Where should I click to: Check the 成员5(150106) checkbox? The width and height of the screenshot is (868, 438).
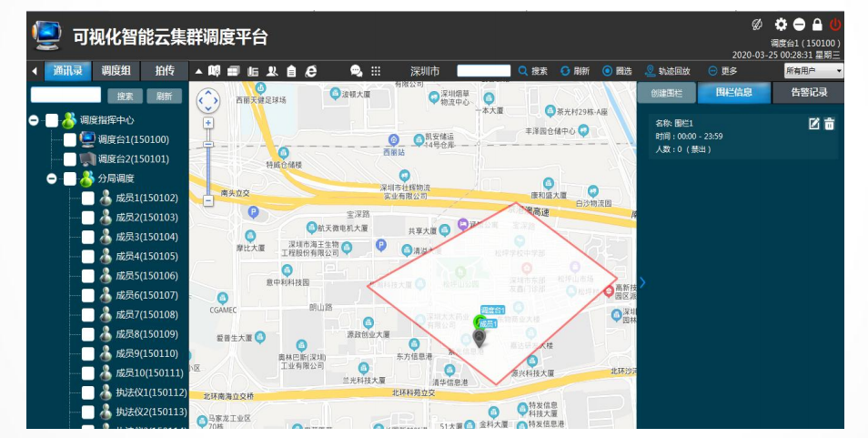pyautogui.click(x=88, y=276)
